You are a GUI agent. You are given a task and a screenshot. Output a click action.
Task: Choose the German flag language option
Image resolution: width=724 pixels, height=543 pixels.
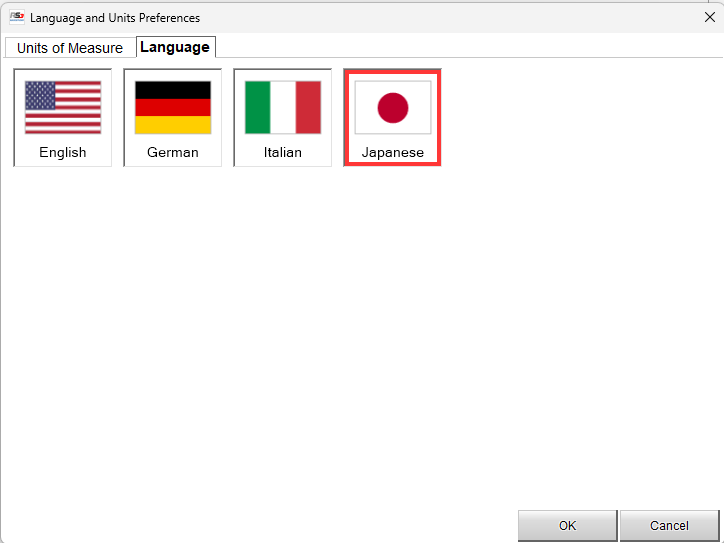pos(172,118)
